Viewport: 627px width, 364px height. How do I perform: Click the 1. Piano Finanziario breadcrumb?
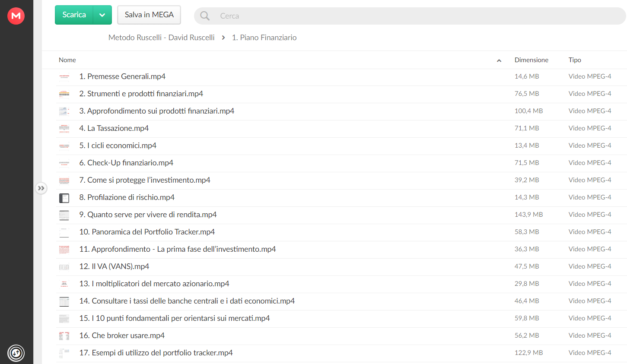point(264,38)
